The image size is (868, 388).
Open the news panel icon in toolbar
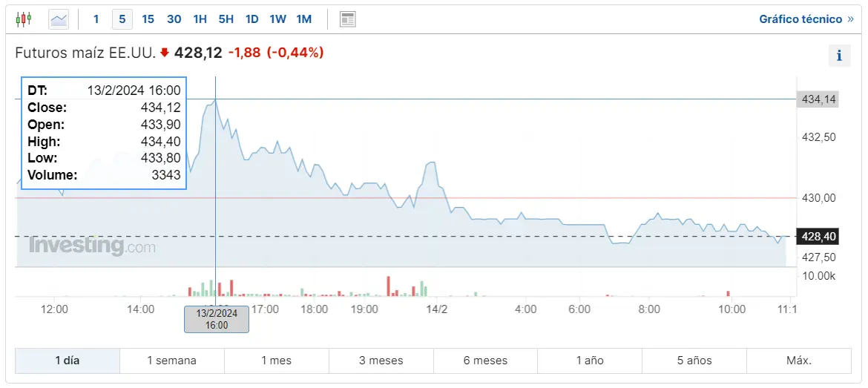click(347, 19)
